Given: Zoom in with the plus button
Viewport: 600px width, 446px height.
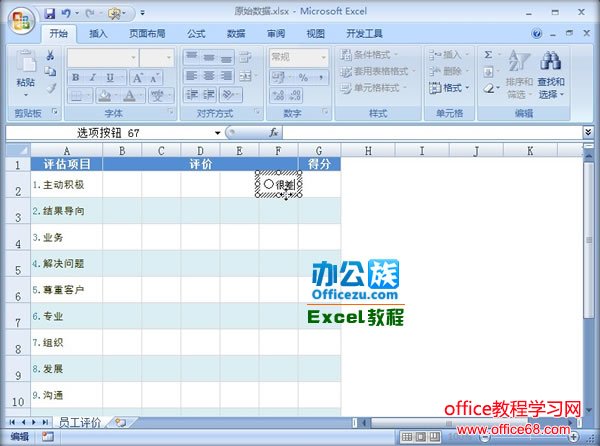Looking at the screenshot, I should pos(574,437).
